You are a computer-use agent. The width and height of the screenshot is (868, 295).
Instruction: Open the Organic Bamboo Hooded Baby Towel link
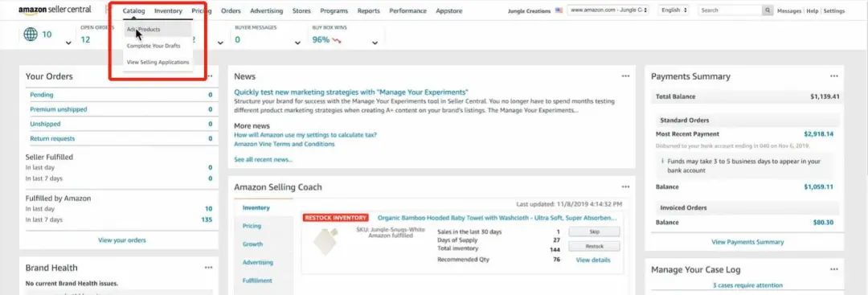click(x=497, y=218)
